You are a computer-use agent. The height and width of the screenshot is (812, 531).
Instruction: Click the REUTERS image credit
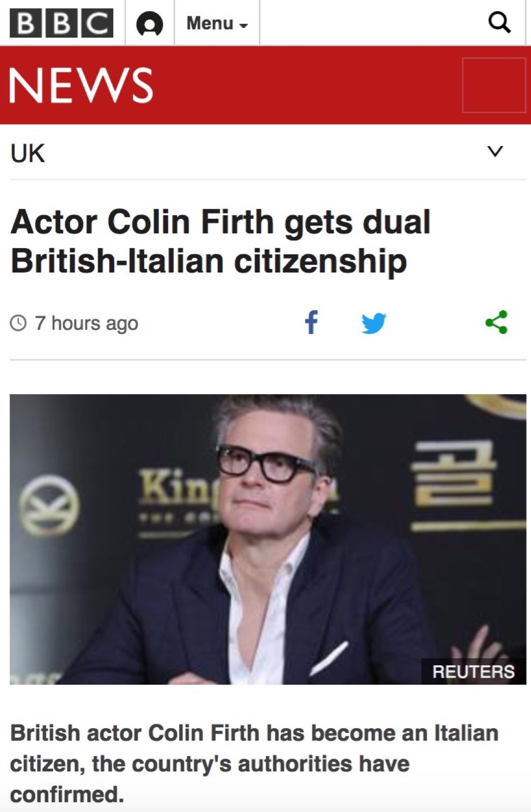pyautogui.click(x=473, y=671)
